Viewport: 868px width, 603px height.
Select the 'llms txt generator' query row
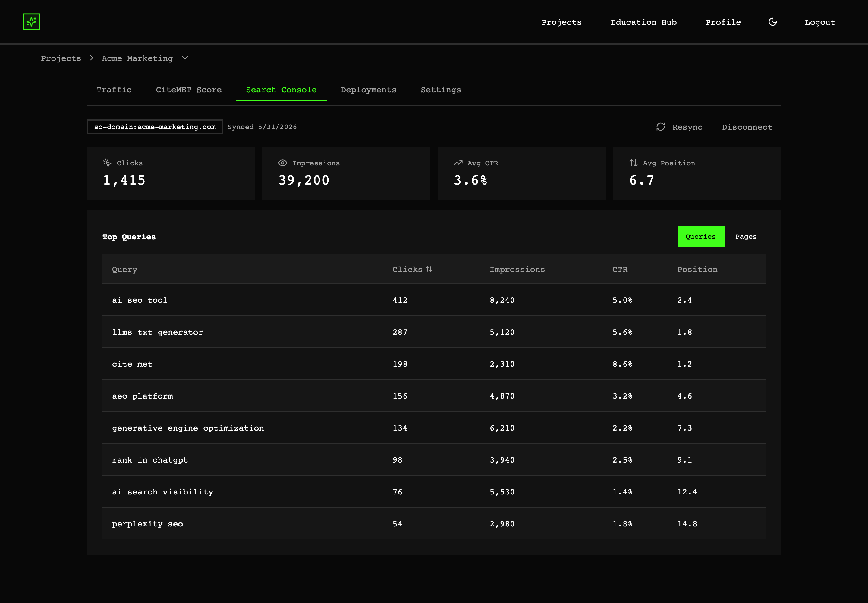[434, 332]
